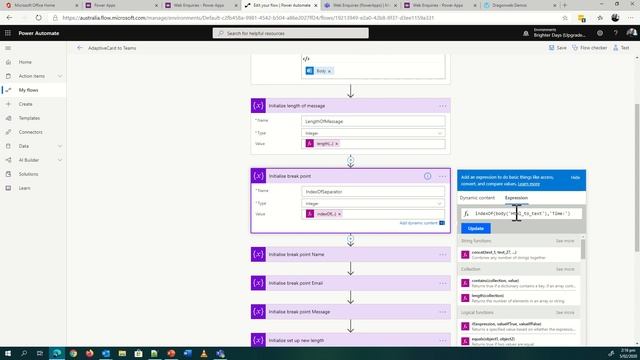The height and width of the screenshot is (360, 640).
Task: See more Logical functions
Action: [x=565, y=313]
